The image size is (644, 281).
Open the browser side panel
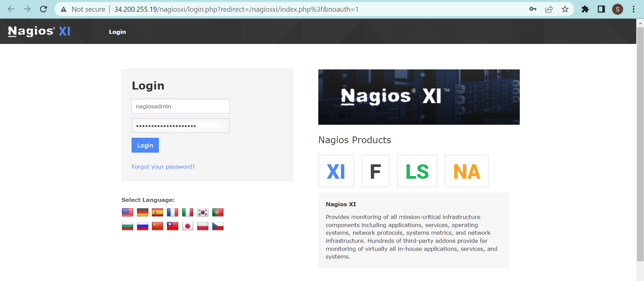pyautogui.click(x=601, y=9)
